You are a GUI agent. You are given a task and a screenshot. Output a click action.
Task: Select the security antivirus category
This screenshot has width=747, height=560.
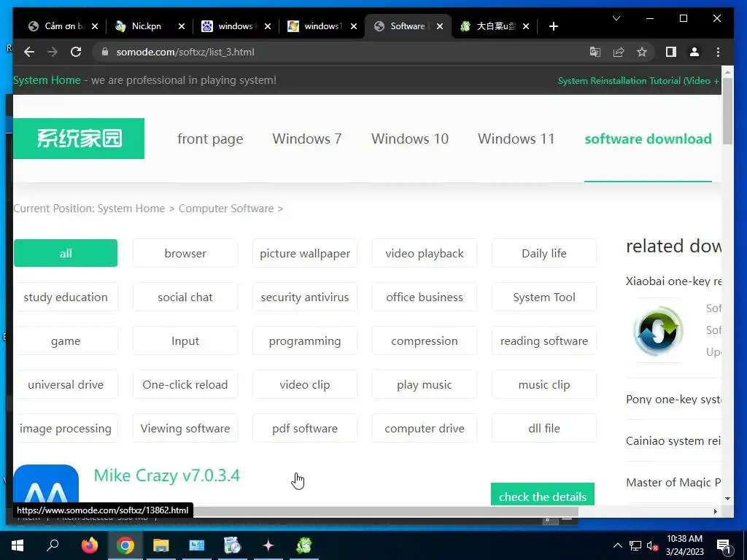(x=305, y=297)
